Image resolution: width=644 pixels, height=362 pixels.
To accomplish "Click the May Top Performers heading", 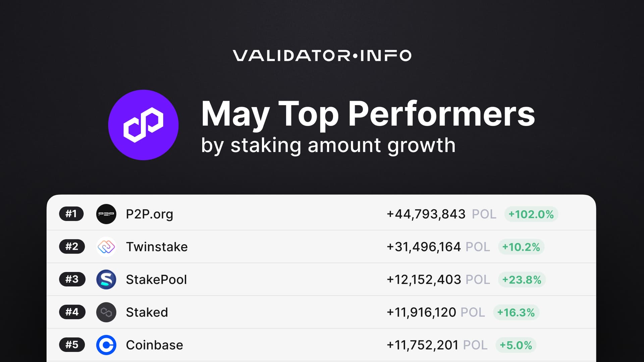I will pos(368,114).
